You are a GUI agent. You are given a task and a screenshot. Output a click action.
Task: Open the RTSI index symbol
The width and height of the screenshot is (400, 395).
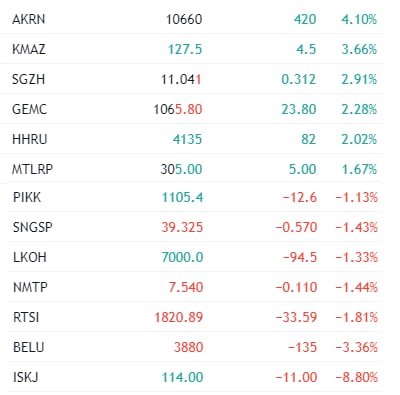[26, 317]
